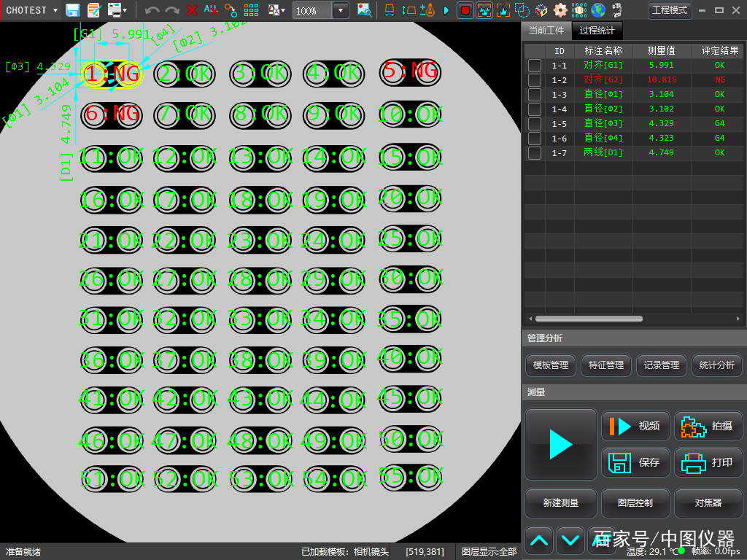The width and height of the screenshot is (747, 560).
Task: Open 统计分析 statistical analysis
Action: pyautogui.click(x=716, y=365)
